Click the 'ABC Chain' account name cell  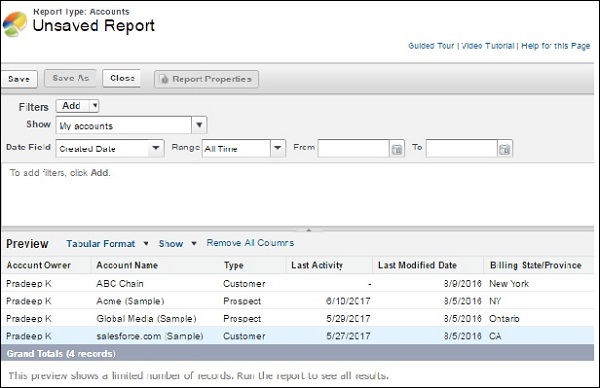coord(120,284)
